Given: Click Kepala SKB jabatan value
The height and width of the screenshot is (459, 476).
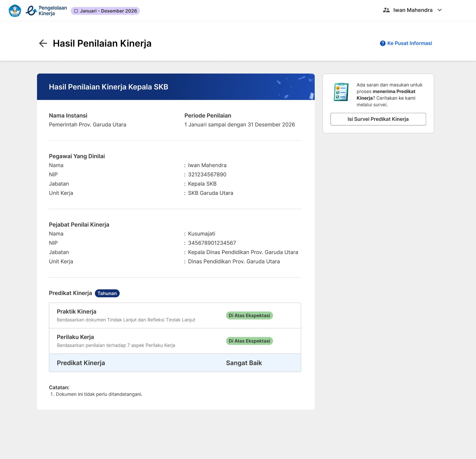Looking at the screenshot, I should pos(202,184).
